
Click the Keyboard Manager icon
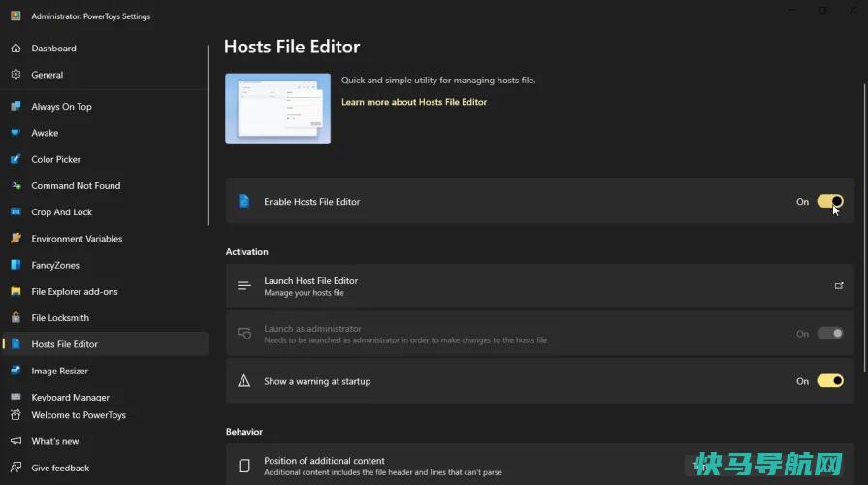click(16, 397)
